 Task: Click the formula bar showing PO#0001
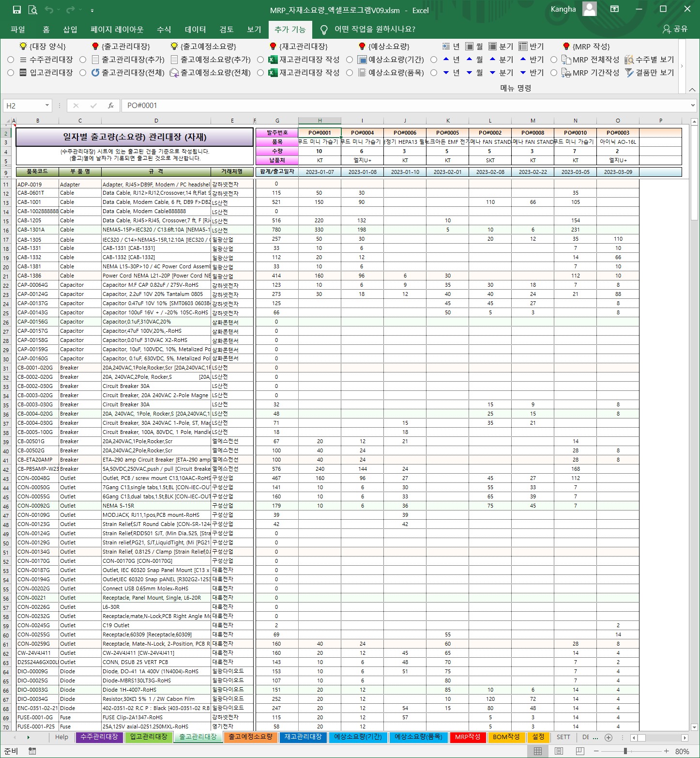[406, 105]
